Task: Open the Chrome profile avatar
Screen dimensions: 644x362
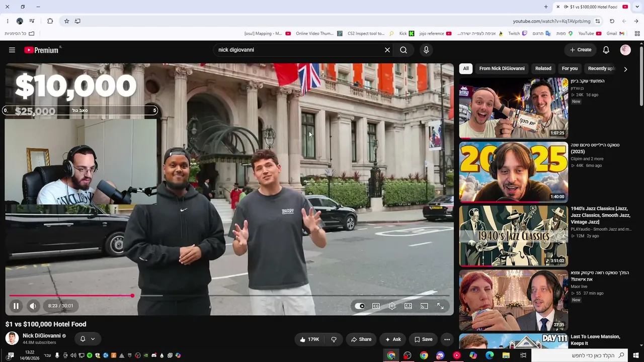Action: (20, 21)
